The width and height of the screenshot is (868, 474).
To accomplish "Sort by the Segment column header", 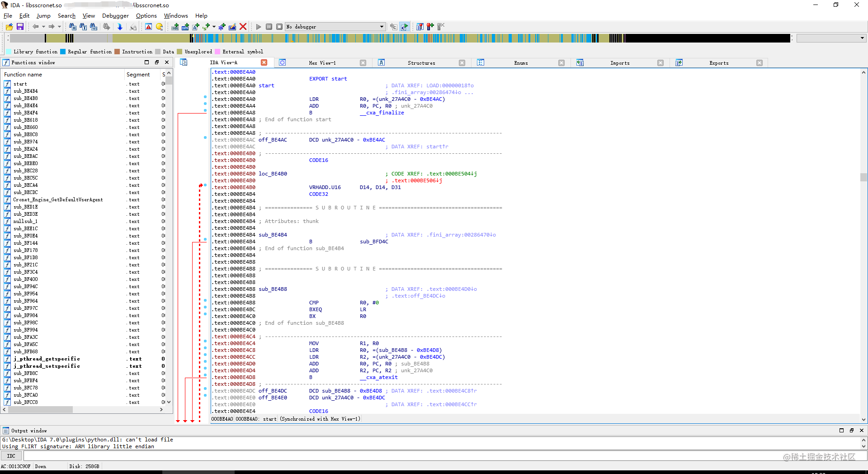I will pos(142,74).
